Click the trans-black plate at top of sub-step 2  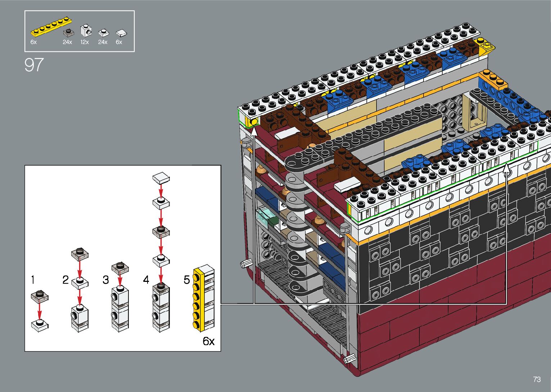[80, 254]
